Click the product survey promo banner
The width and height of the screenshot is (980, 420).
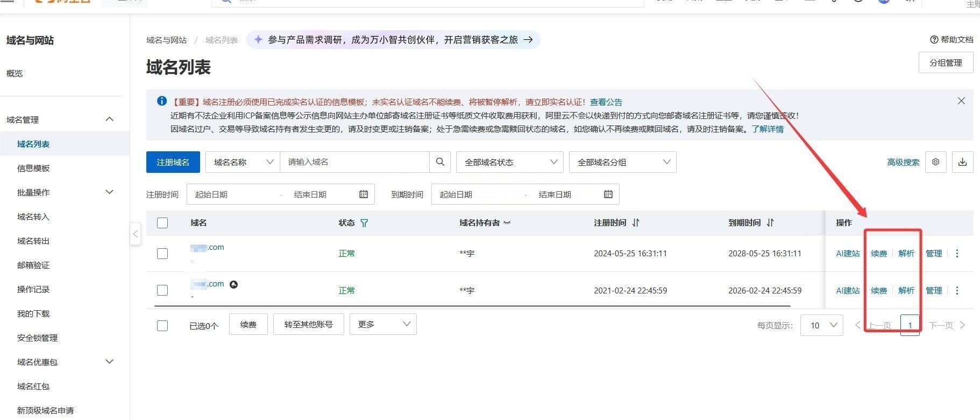pos(393,39)
